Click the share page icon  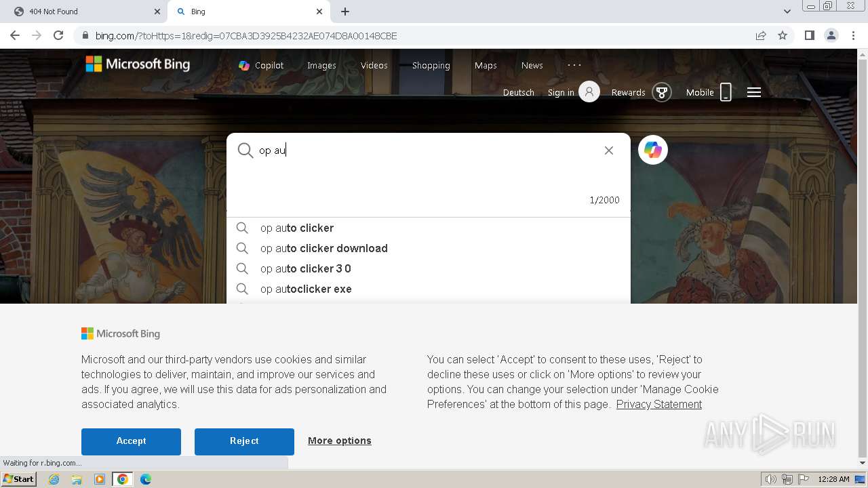(x=761, y=36)
